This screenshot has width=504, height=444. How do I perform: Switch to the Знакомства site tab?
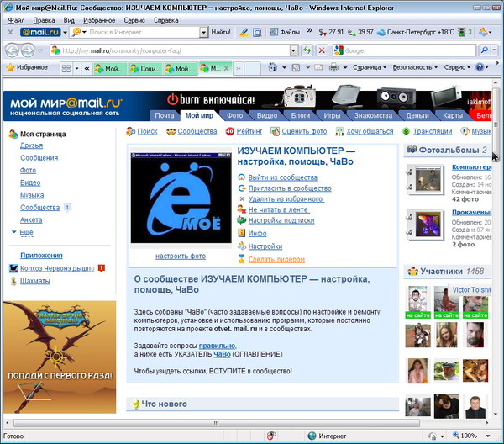coord(373,115)
